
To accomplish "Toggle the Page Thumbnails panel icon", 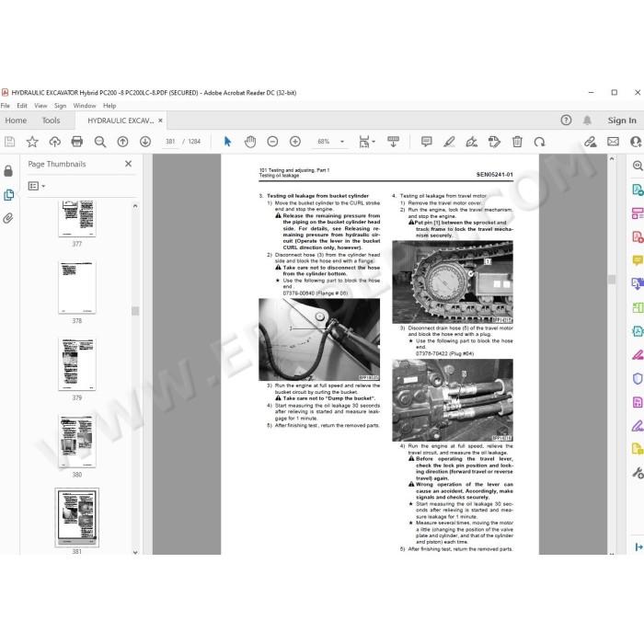I will coord(8,194).
